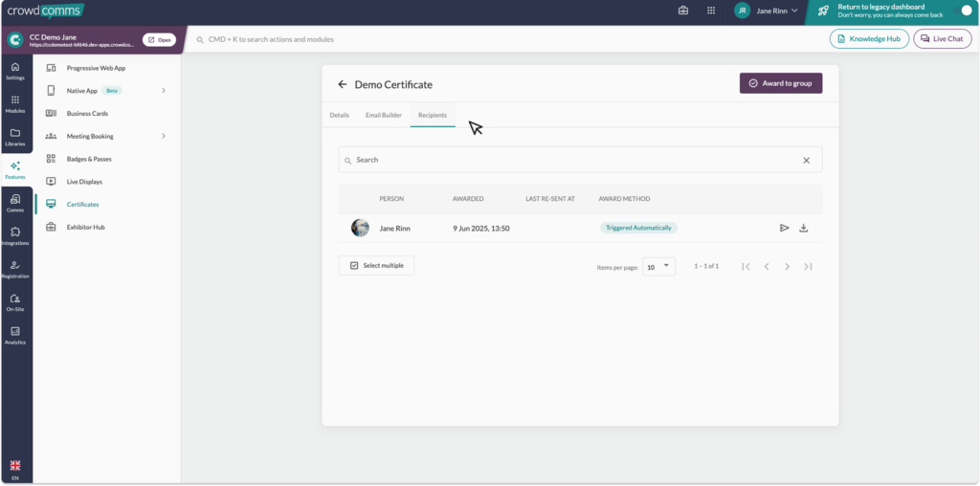Screen dimensions: 980x486
Task: Expand the Native App submenu
Action: pyautogui.click(x=164, y=91)
